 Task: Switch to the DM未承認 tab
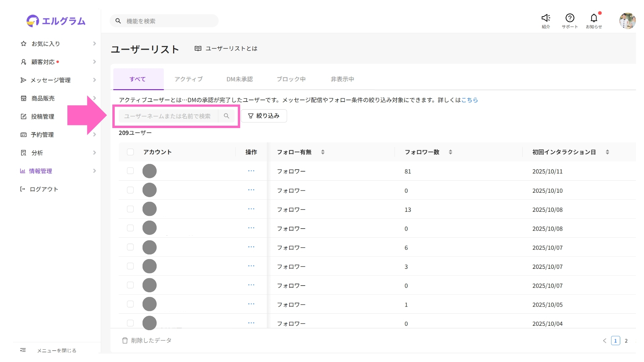[x=239, y=79]
